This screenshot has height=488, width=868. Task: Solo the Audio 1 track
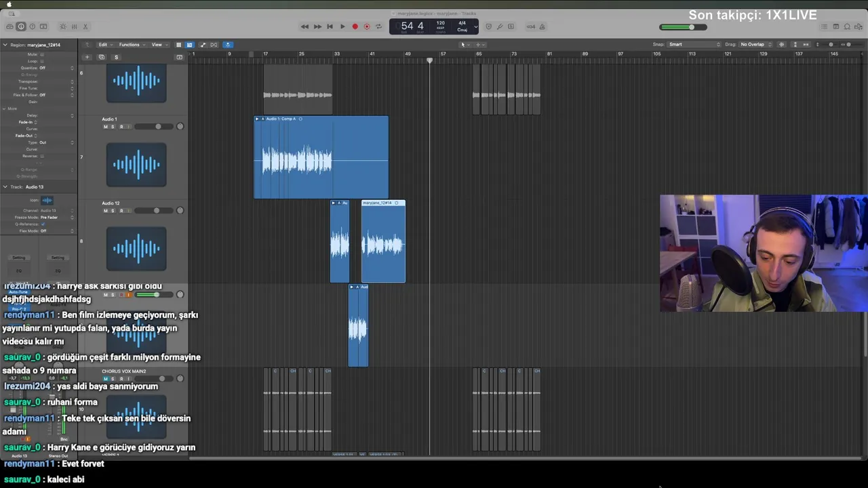[113, 127]
